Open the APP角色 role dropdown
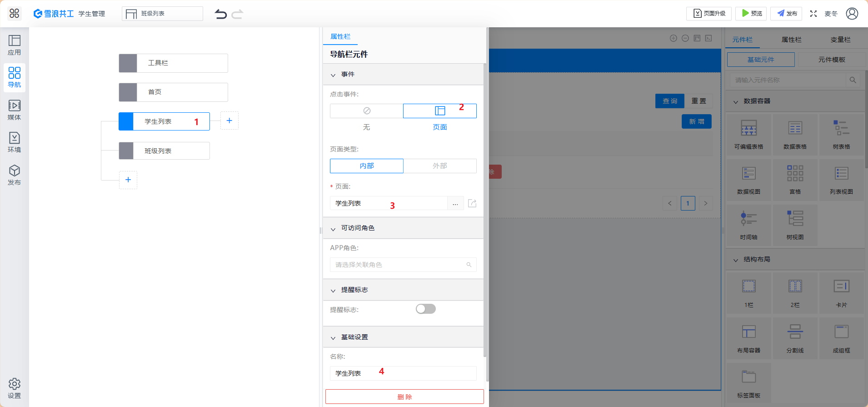The width and height of the screenshot is (868, 407). (403, 265)
